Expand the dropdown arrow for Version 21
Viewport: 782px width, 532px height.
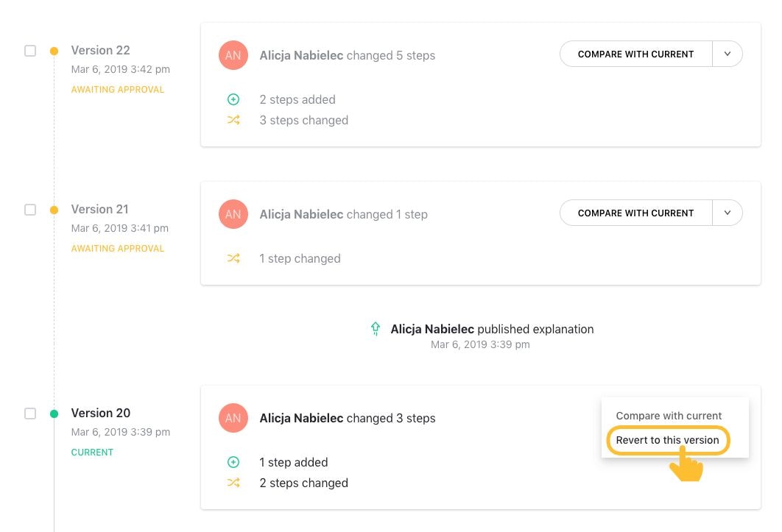[728, 213]
